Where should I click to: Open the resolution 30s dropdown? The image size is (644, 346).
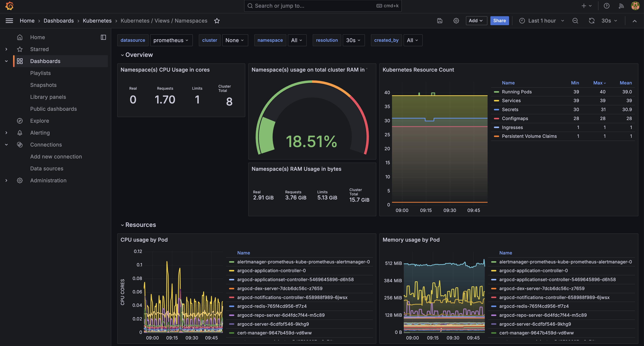354,40
